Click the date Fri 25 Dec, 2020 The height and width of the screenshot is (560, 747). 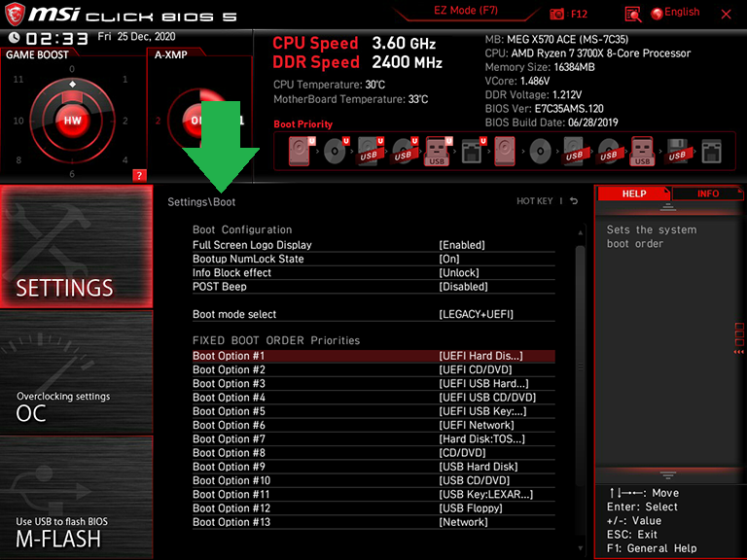click(x=136, y=37)
